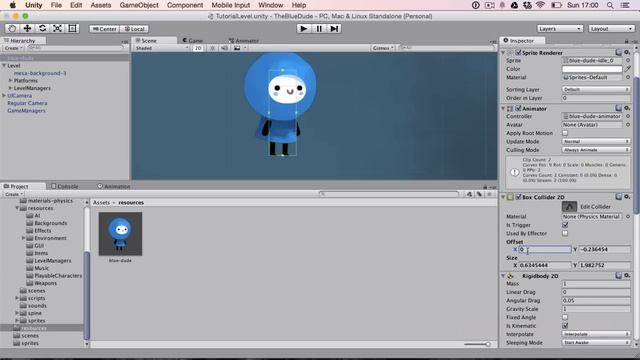Open the Animation tab

pos(114,186)
